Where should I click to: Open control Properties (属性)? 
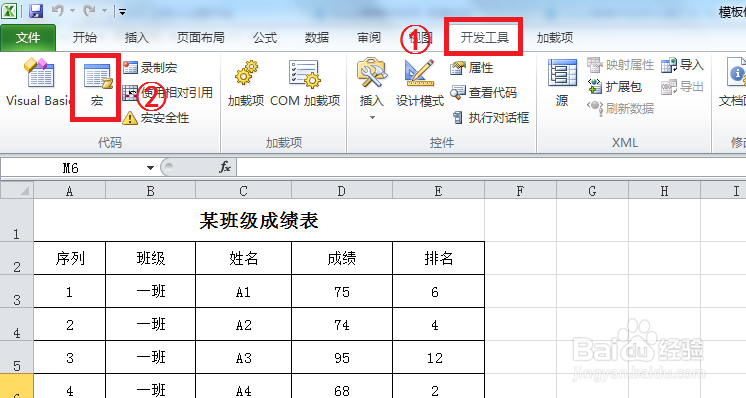[x=471, y=68]
